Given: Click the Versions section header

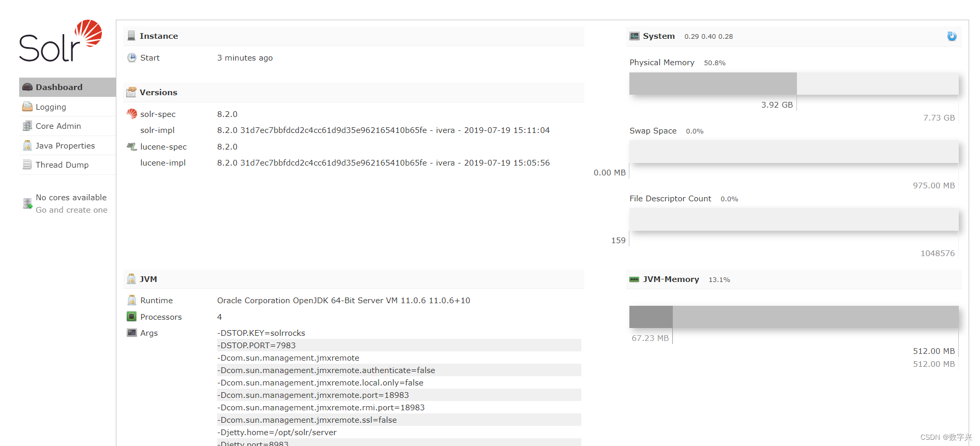Looking at the screenshot, I should point(354,93).
